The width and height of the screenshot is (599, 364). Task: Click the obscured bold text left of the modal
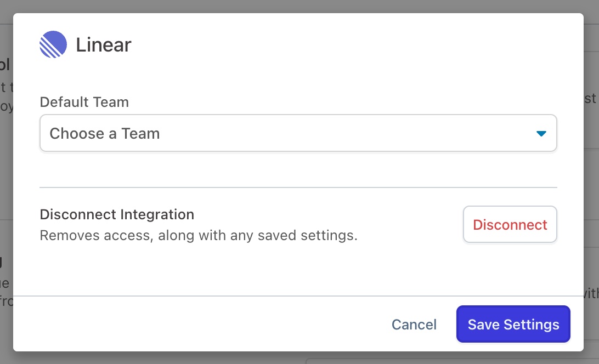[5, 65]
